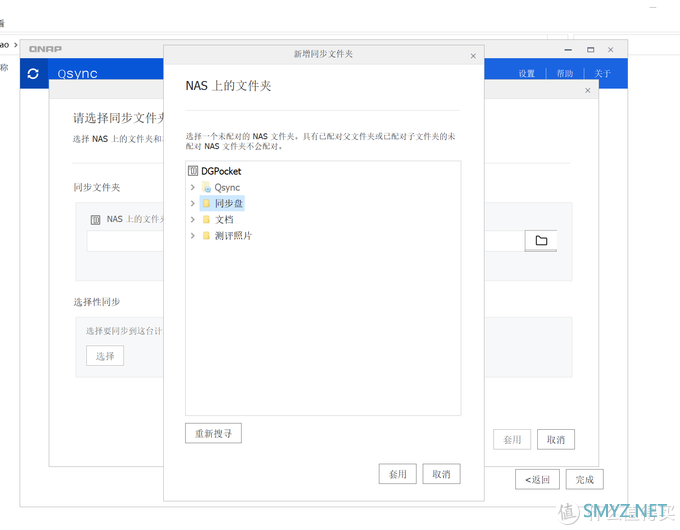The width and height of the screenshot is (680, 530).
Task: Click 取消 in the background sync dialog
Action: click(x=556, y=440)
